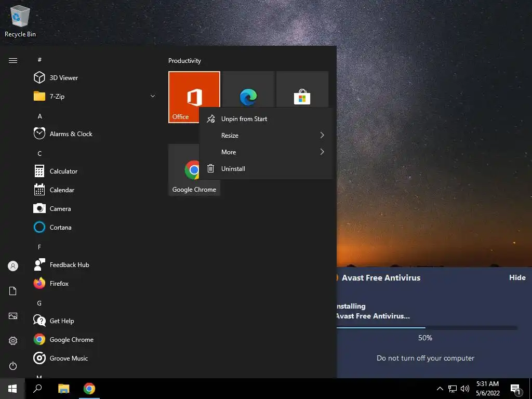Open the More submenu

click(265, 152)
